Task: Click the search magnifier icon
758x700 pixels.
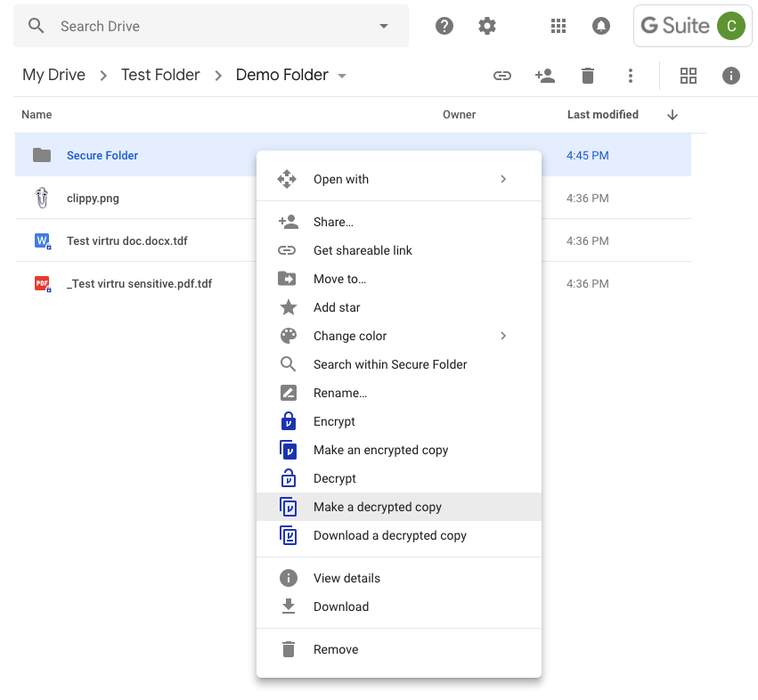Action: pos(37,26)
